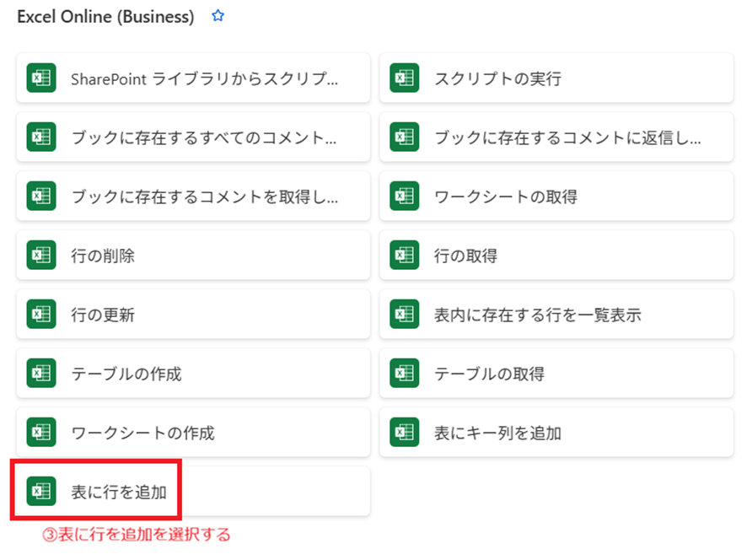
Task: Toggle the favorite star next to Excel Online (Business)
Action: [218, 16]
